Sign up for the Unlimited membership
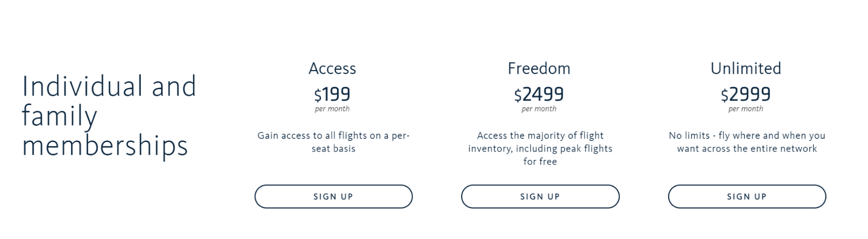Image resolution: width=868 pixels, height=239 pixels. pyautogui.click(x=746, y=196)
